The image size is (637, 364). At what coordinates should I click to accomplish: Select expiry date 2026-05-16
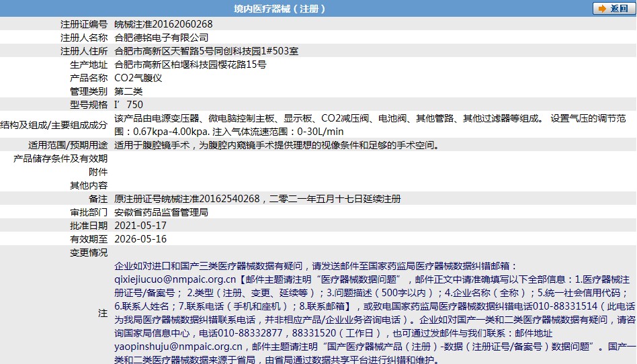140,239
